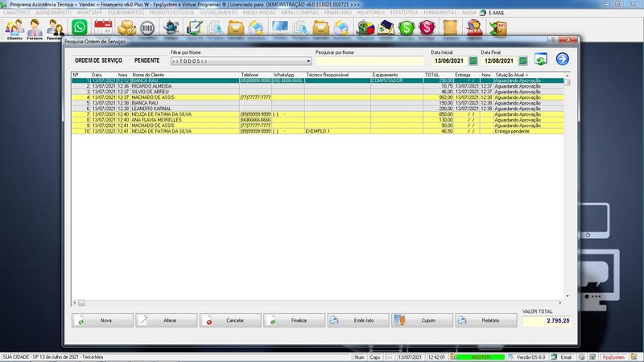Open the stacked boxes products icon
The width and height of the screenshot is (644, 362).
tap(126, 27)
